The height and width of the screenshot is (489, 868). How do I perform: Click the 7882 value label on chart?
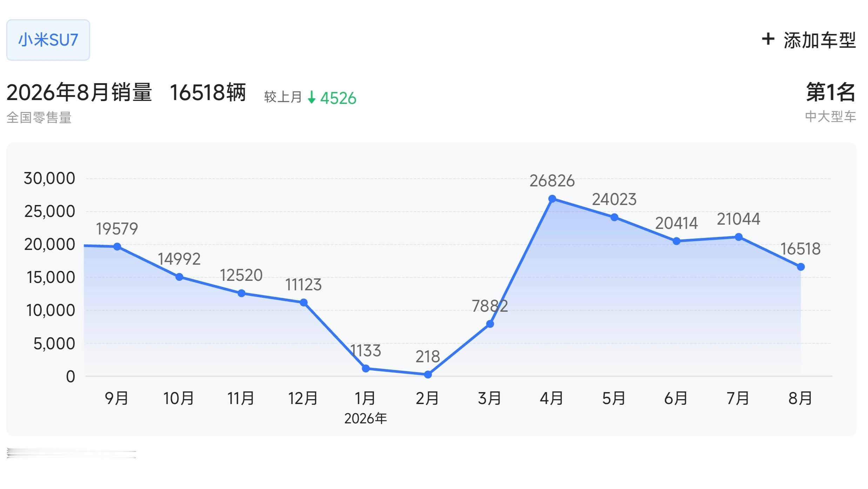(x=490, y=306)
